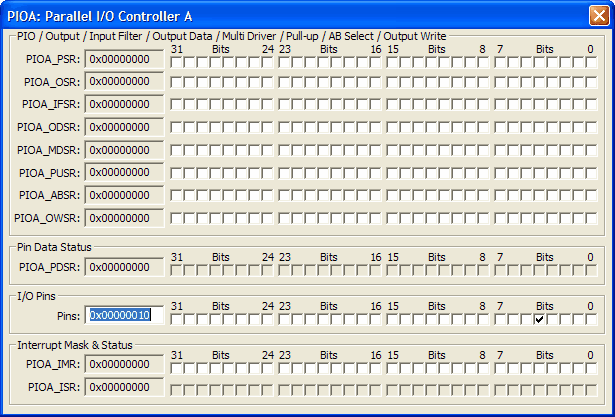The width and height of the screenshot is (615, 417).
Task: Click the PIOA_IMR value field
Action: click(x=124, y=364)
